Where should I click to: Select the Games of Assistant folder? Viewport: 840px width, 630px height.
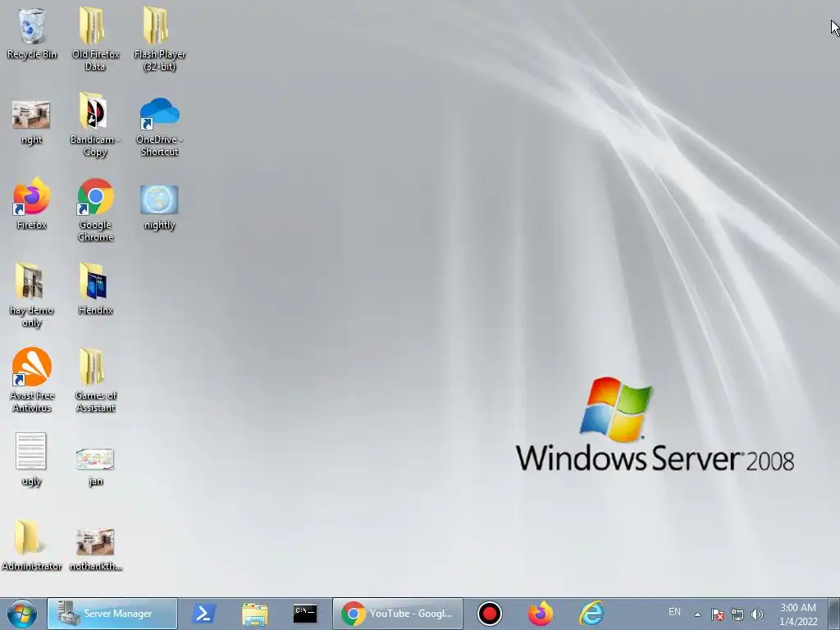coord(95,380)
